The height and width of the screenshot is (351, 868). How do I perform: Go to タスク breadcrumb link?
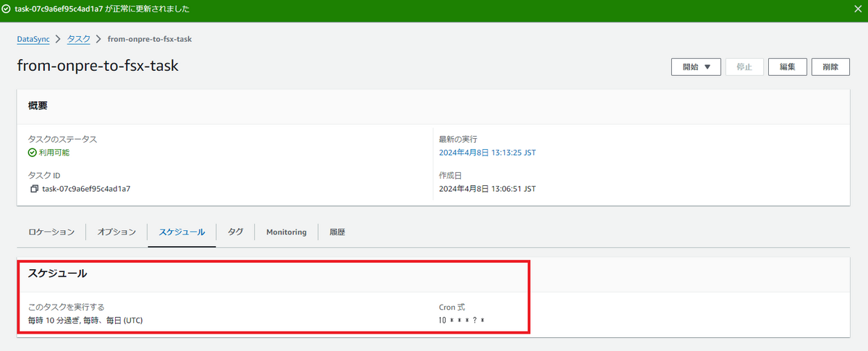79,38
